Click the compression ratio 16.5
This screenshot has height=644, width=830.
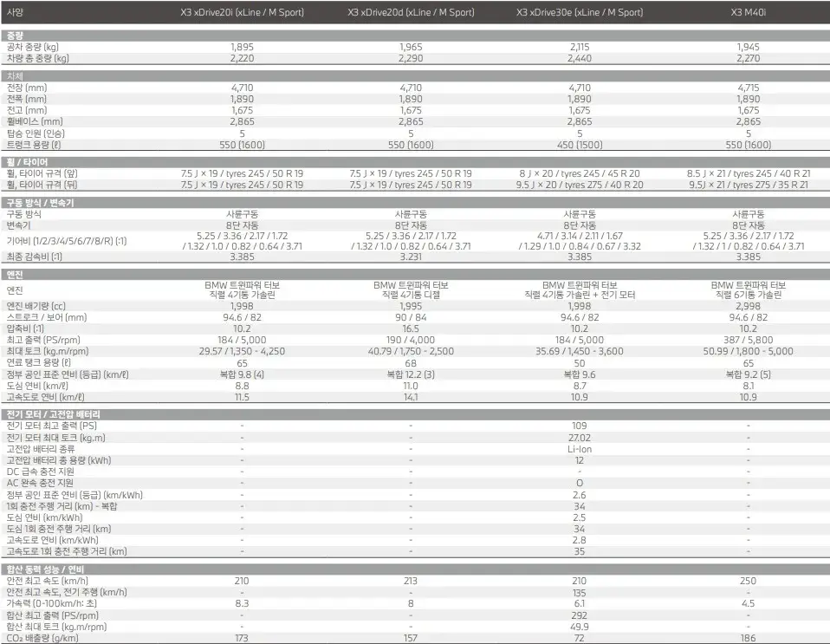411,329
